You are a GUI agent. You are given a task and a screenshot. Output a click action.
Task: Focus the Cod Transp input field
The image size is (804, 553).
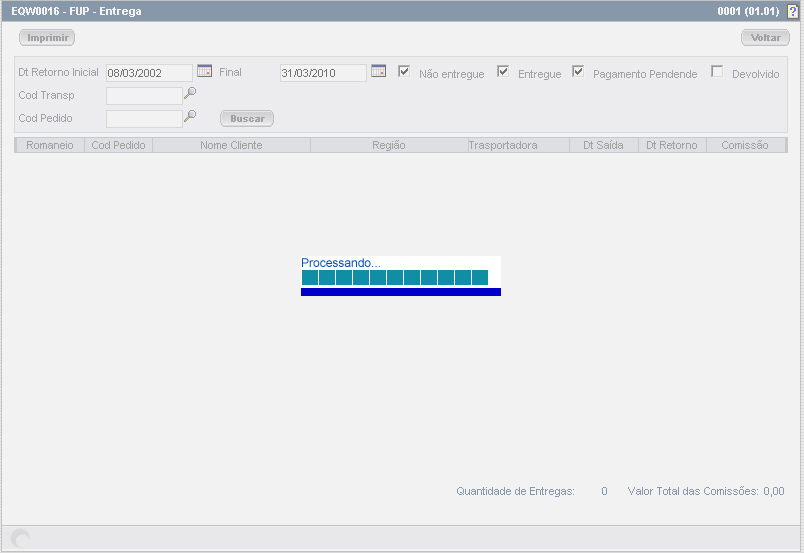(x=144, y=96)
